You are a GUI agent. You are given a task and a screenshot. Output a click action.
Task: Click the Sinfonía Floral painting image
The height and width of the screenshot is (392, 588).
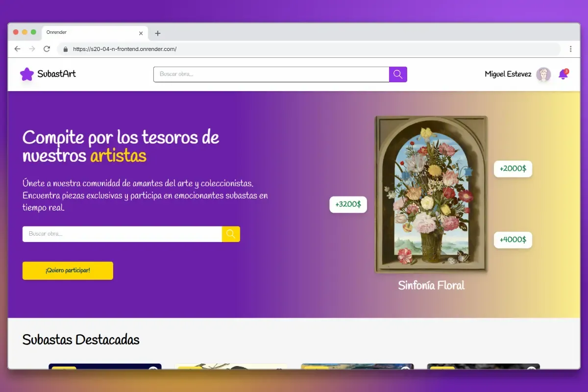point(431,194)
